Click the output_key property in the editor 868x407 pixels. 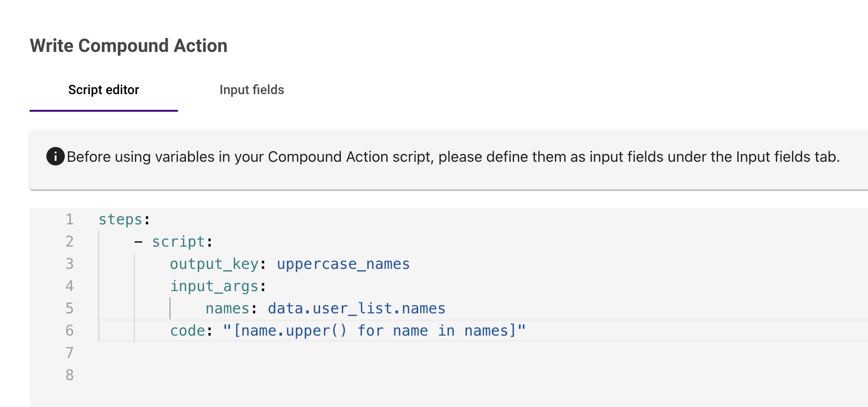click(214, 264)
